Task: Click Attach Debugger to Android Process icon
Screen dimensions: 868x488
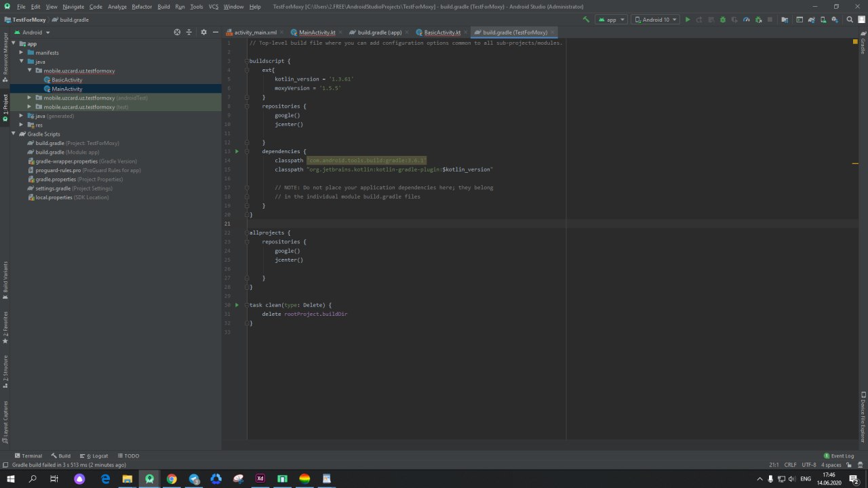Action: [x=758, y=20]
